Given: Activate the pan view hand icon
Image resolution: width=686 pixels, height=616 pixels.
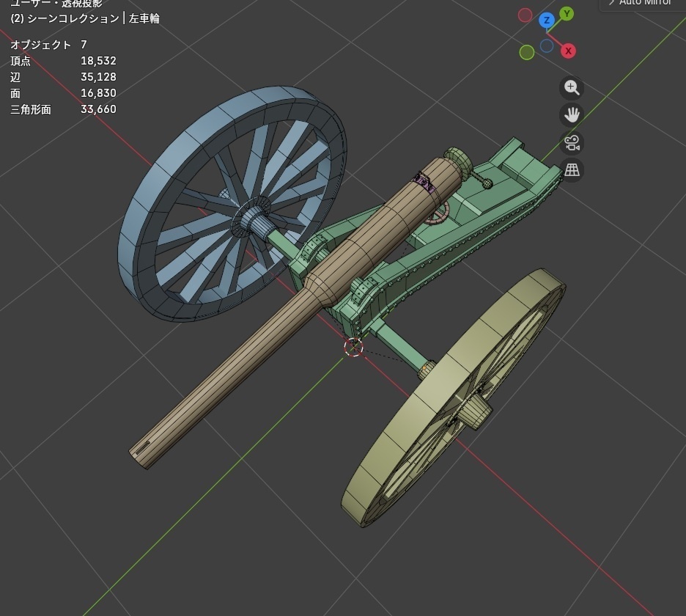Looking at the screenshot, I should click(x=572, y=115).
